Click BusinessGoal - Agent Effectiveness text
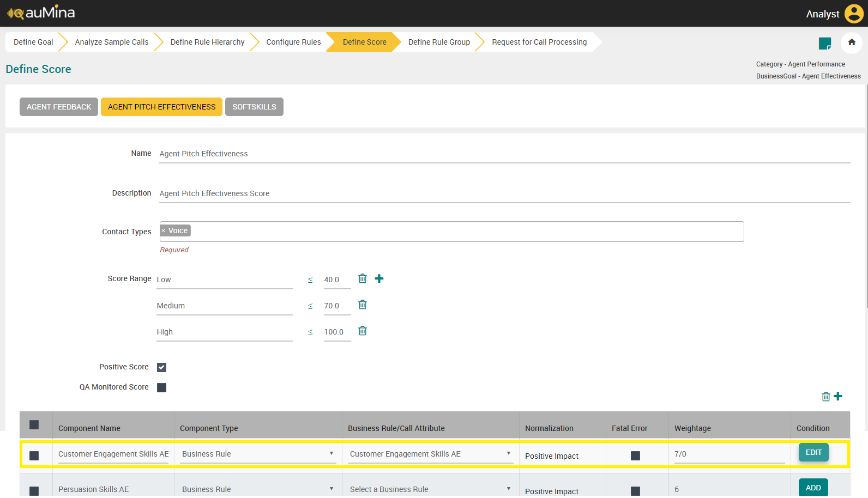 click(809, 76)
